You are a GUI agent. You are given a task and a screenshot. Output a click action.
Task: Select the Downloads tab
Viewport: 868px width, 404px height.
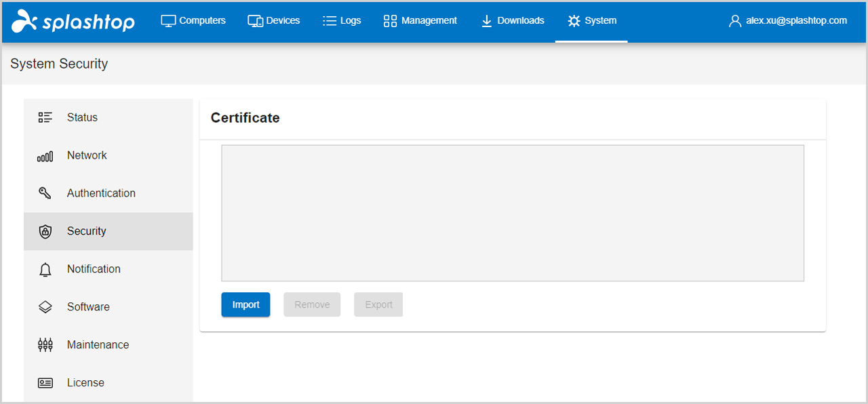click(513, 21)
